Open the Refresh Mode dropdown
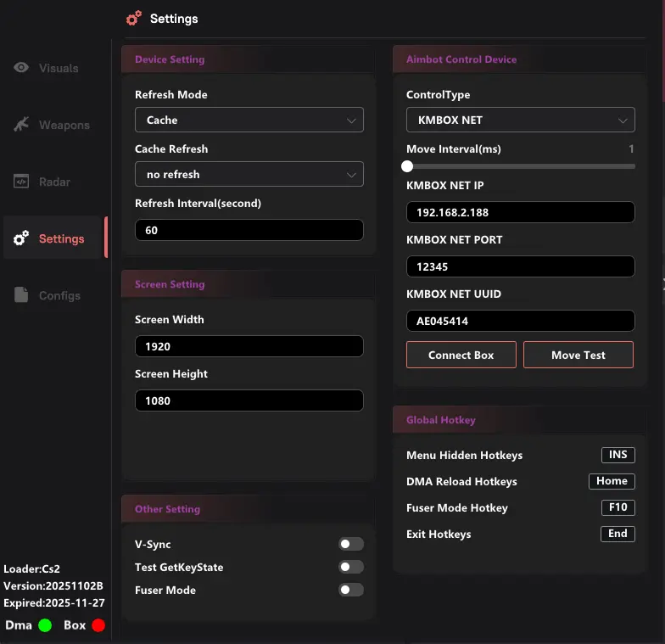Screen dimensions: 665x644 [249, 120]
